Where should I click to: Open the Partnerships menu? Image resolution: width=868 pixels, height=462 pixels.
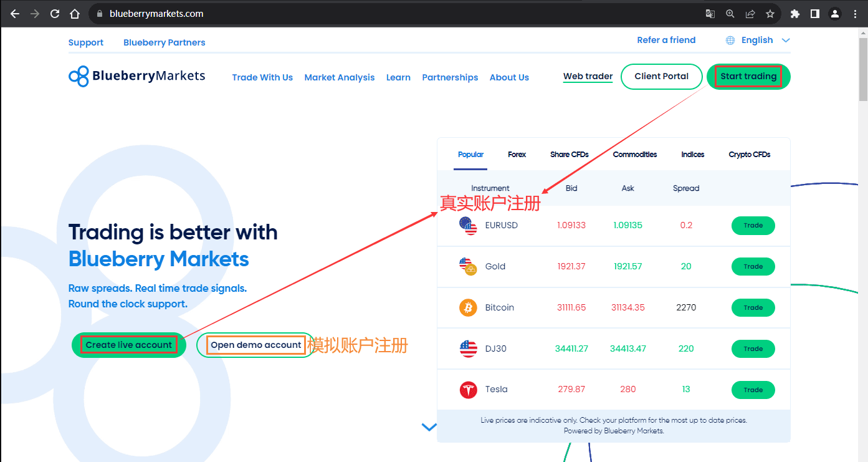coord(450,77)
